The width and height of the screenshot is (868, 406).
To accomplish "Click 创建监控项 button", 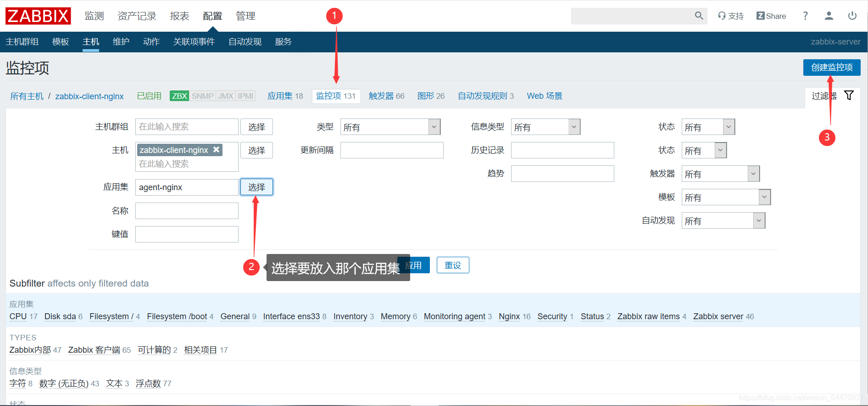I will click(x=832, y=68).
